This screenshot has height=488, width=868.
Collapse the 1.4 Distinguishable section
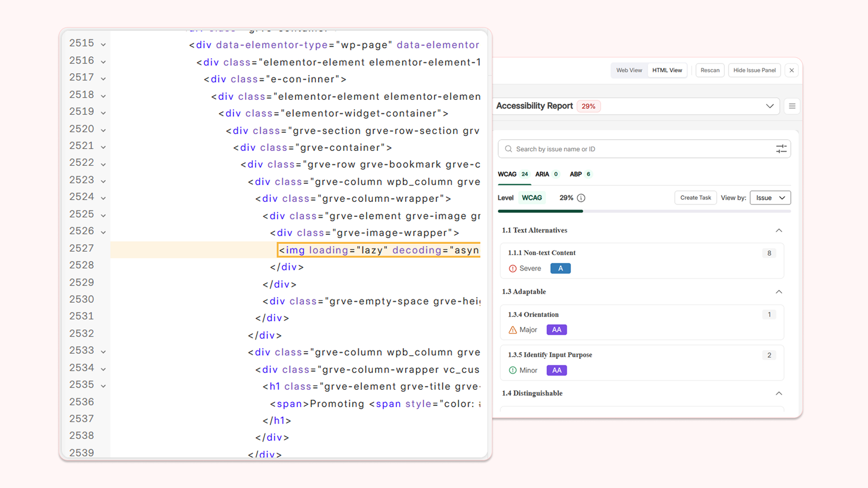pos(779,394)
